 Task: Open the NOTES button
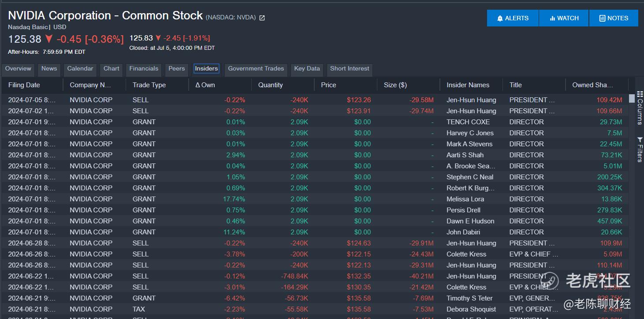(614, 18)
